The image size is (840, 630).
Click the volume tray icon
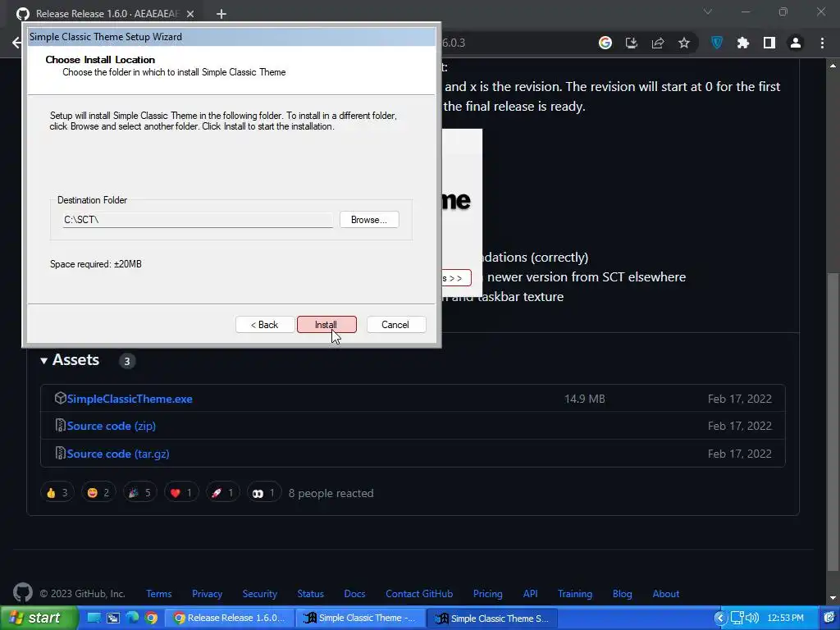(x=752, y=618)
